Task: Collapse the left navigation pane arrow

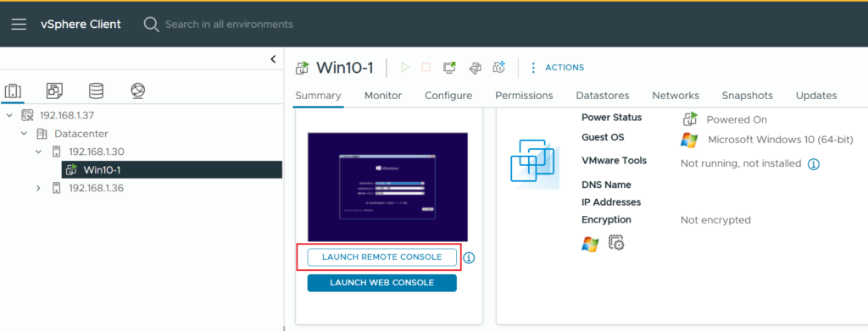Action: click(273, 59)
